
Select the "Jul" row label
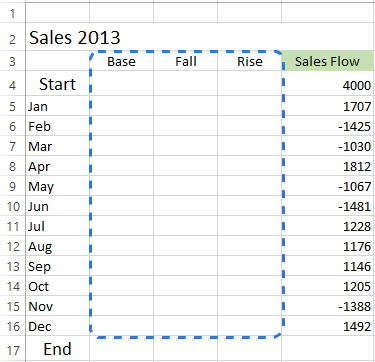tap(57, 226)
